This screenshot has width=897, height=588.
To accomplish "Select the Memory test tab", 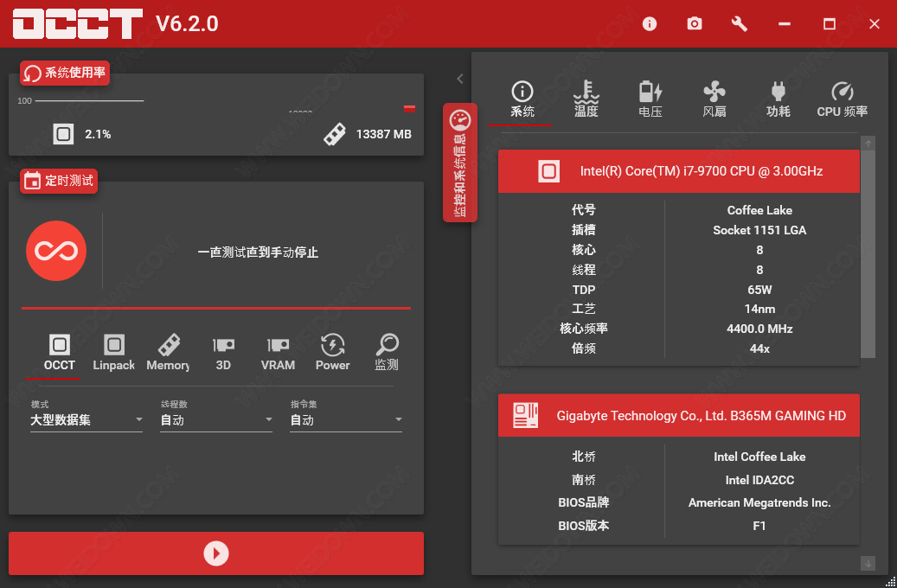I will 168,354.
